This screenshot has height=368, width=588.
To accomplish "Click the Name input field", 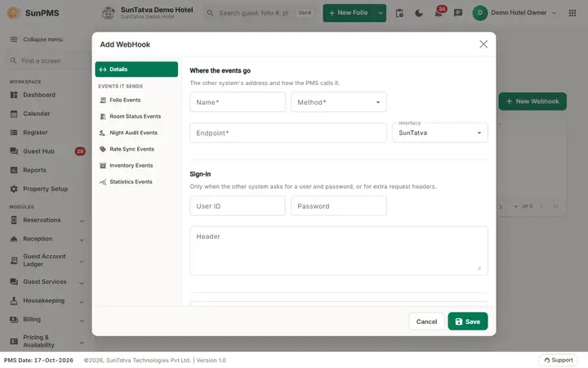I will [238, 102].
